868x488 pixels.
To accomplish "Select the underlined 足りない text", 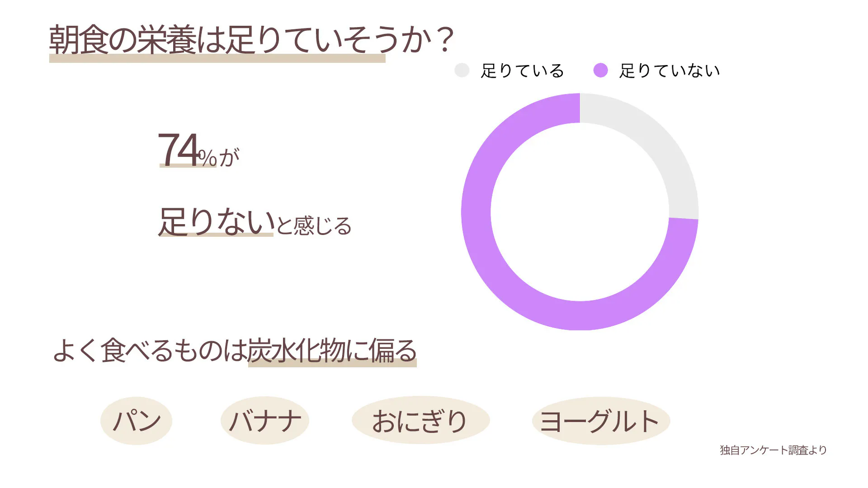I will point(216,221).
